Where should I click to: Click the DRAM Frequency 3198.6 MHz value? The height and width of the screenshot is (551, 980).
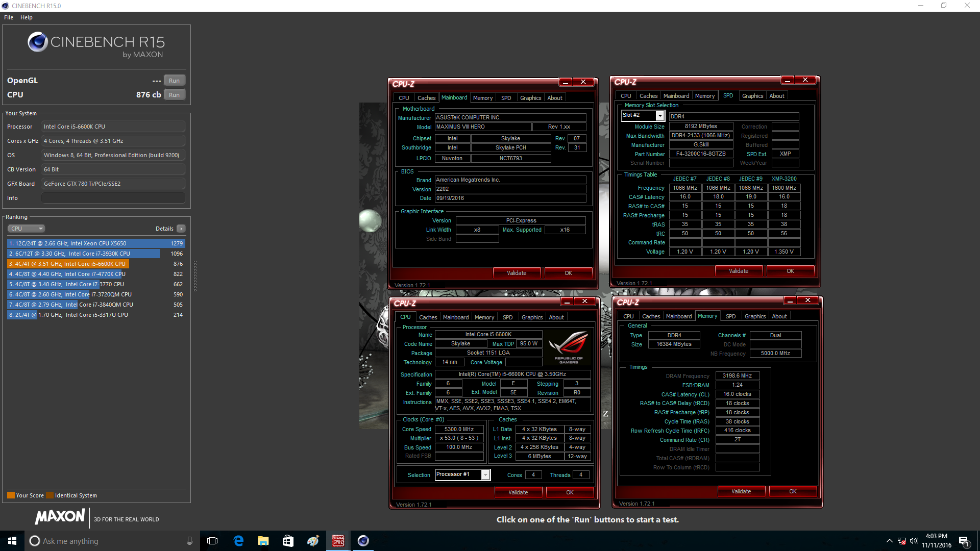(737, 375)
